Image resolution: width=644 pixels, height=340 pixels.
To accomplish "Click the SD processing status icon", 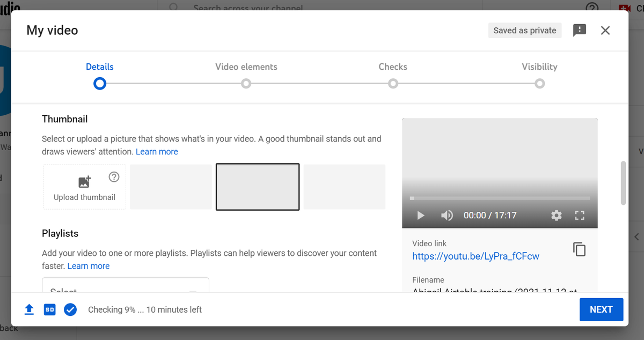I will click(49, 309).
